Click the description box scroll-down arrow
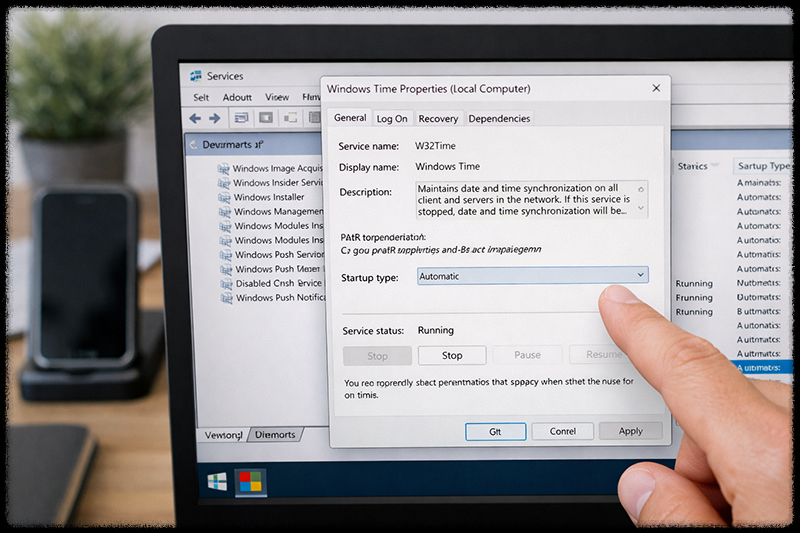 [x=641, y=208]
